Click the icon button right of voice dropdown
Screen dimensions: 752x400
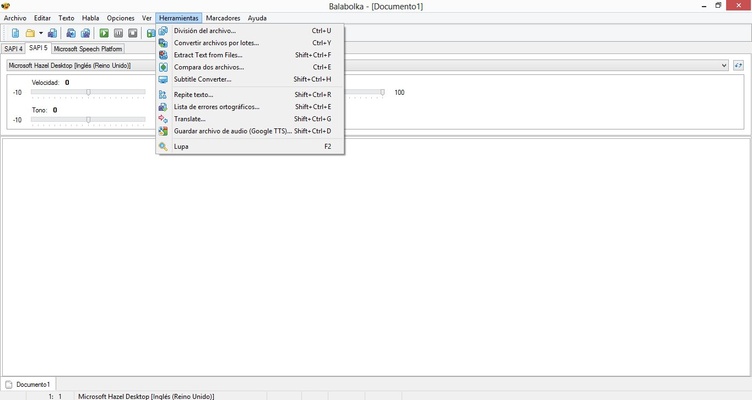[739, 65]
